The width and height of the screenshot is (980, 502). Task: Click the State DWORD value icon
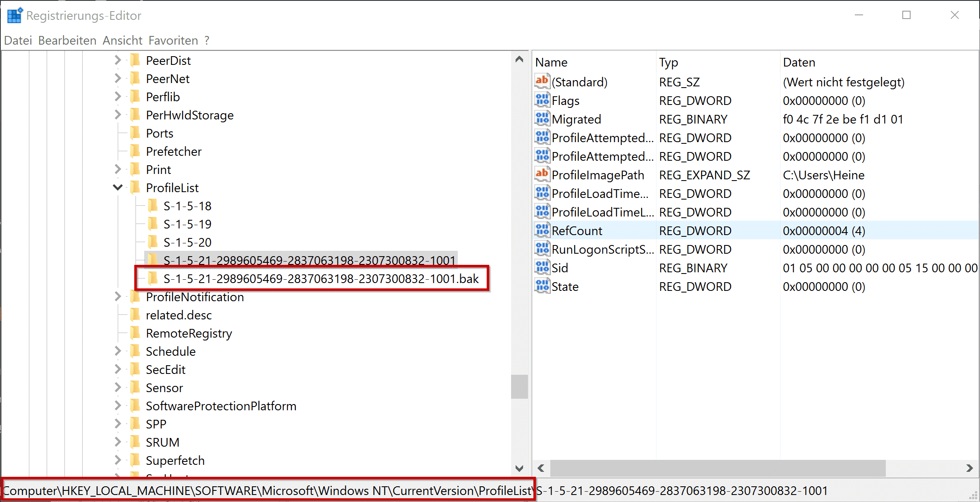[542, 286]
